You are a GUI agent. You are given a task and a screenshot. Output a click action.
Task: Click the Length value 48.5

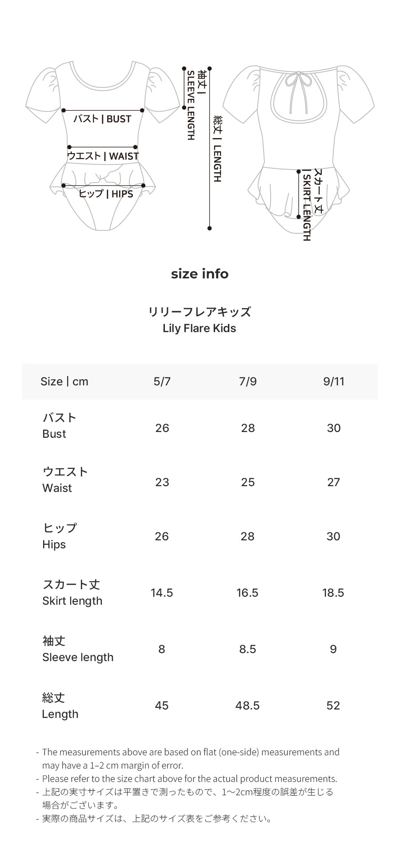click(x=247, y=705)
